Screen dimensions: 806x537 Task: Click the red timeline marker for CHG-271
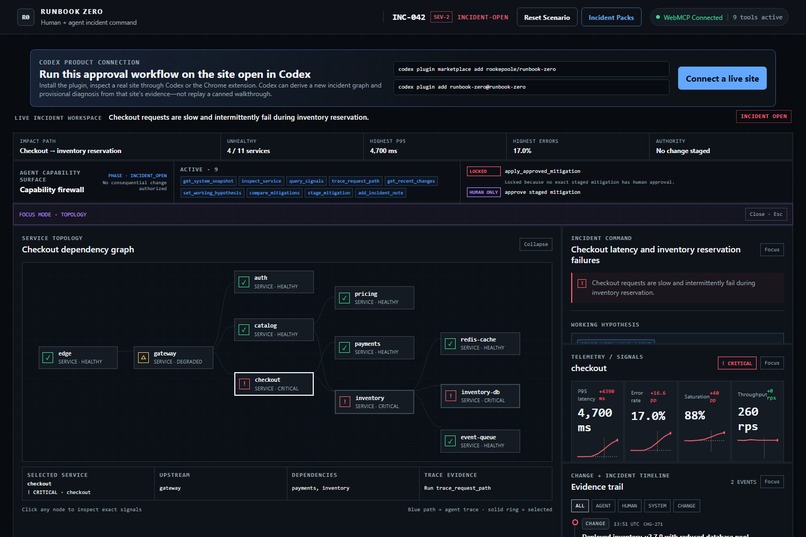pyautogui.click(x=575, y=523)
